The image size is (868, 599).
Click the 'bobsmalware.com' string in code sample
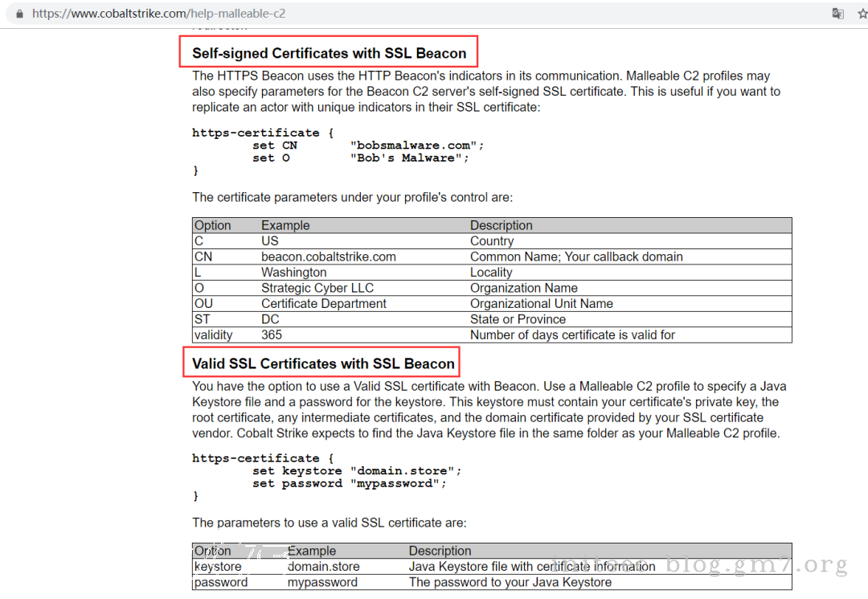pyautogui.click(x=417, y=146)
